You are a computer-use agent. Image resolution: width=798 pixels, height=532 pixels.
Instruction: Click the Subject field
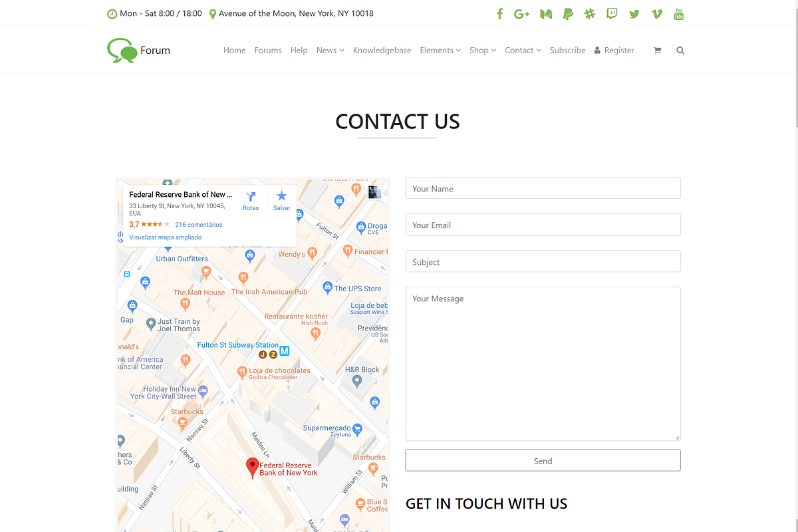pyautogui.click(x=543, y=261)
